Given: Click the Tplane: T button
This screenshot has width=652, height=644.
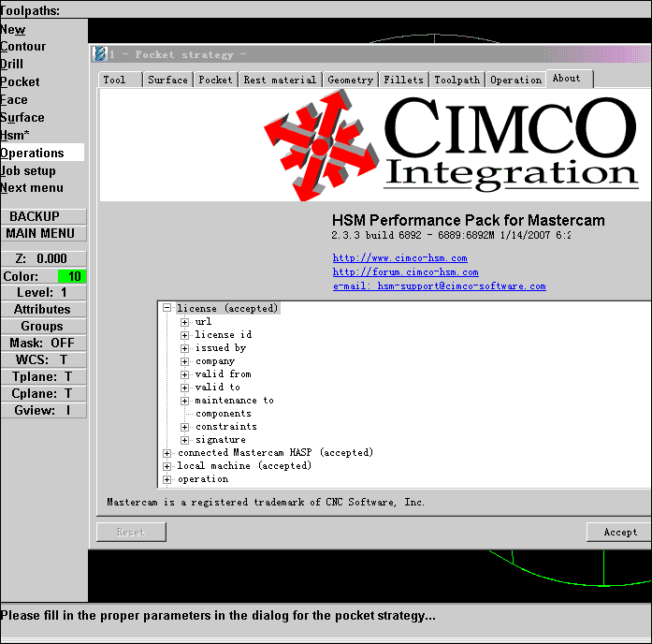Looking at the screenshot, I should pos(44,377).
